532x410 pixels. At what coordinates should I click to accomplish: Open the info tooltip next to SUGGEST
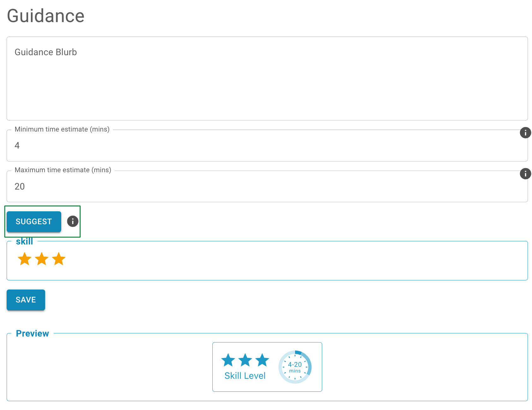tap(72, 221)
